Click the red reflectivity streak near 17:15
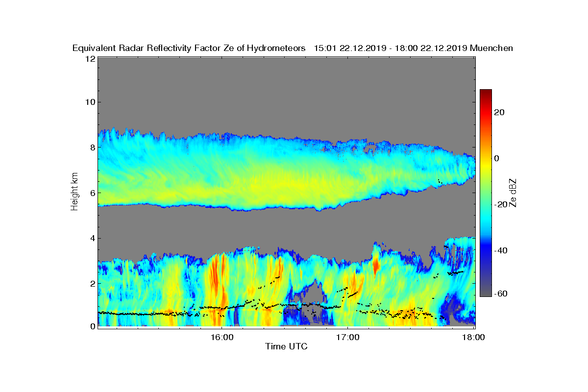Screen dimensions: 588x392 pos(376,266)
